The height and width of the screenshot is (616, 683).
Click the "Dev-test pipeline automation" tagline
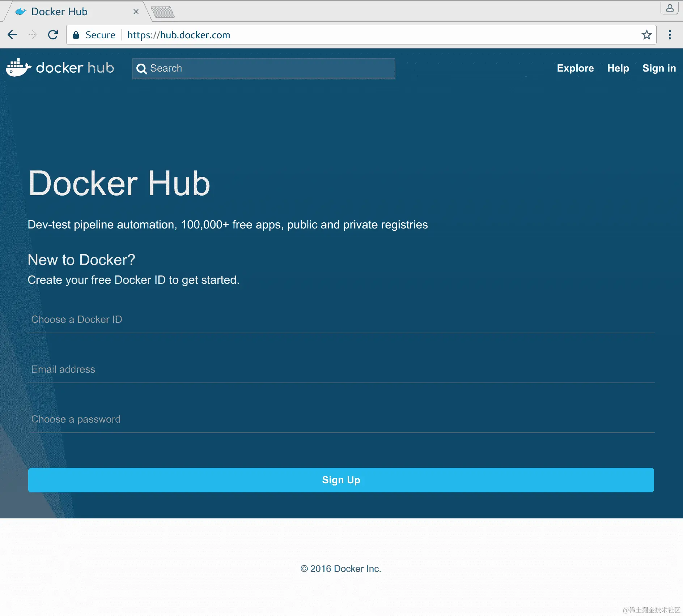pos(228,225)
